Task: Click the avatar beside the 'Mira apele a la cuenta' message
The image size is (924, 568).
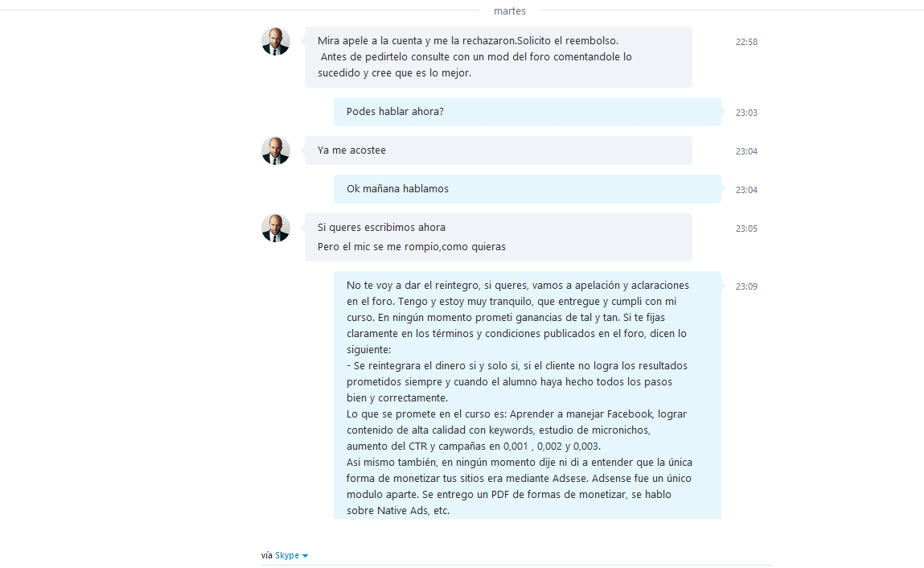Action: 276,41
